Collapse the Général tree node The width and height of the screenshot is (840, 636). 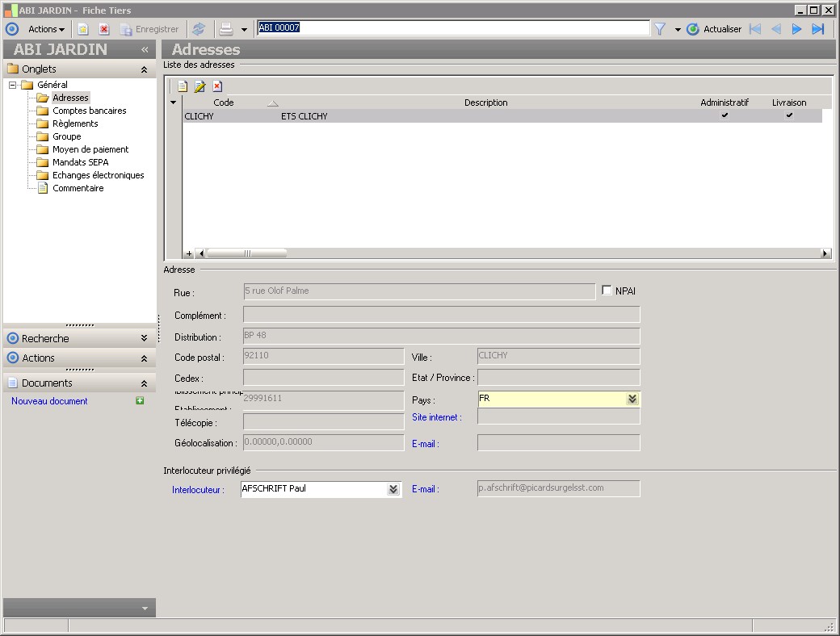(13, 85)
